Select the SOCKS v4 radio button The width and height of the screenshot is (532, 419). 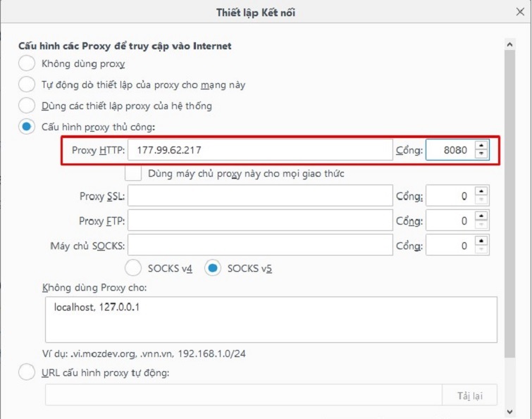[x=133, y=268]
